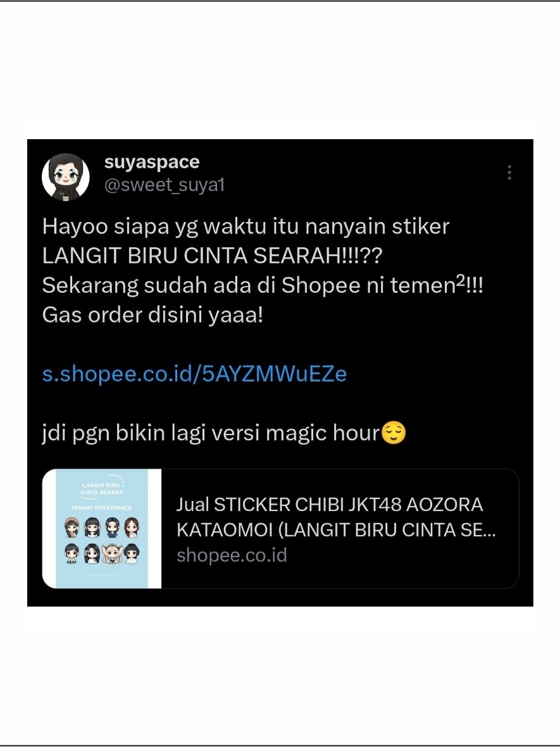The width and height of the screenshot is (560, 747).
Task: Select the beret-wearing chibi sticker in preview
Action: pos(72,528)
